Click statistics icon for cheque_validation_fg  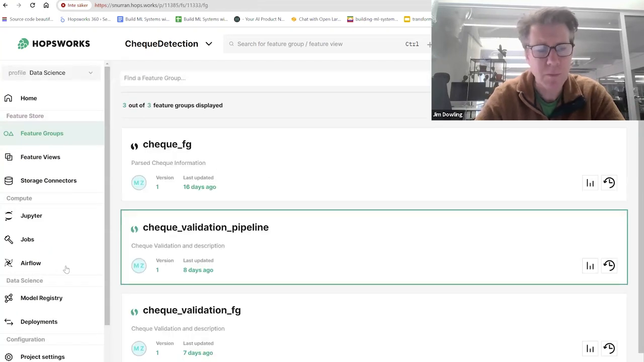[x=590, y=348]
